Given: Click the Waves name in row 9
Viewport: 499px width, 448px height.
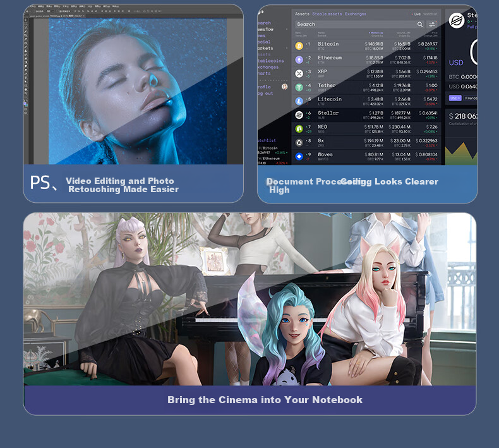Looking at the screenshot, I should (325, 154).
